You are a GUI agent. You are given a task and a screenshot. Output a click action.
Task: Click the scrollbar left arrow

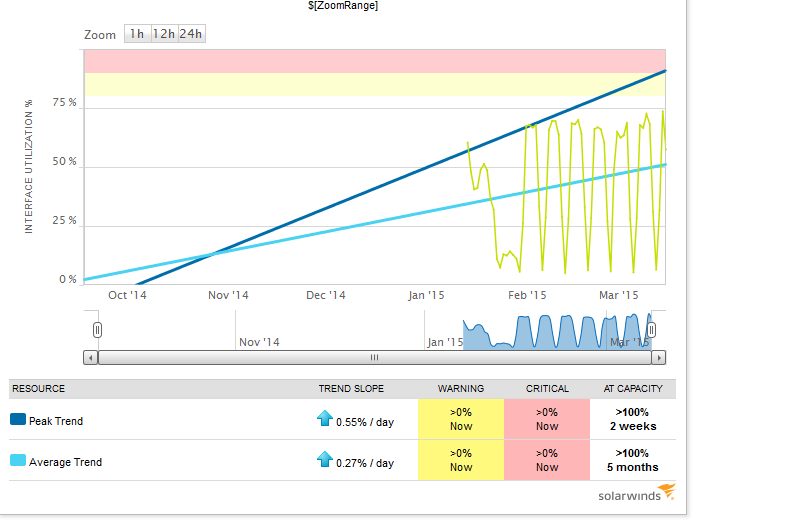click(x=91, y=358)
